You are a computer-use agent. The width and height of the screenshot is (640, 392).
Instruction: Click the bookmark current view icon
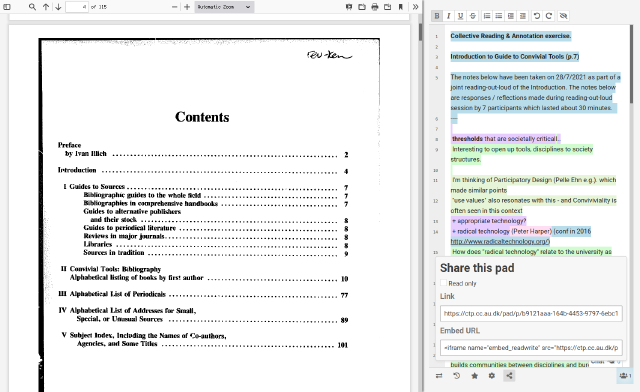click(400, 7)
